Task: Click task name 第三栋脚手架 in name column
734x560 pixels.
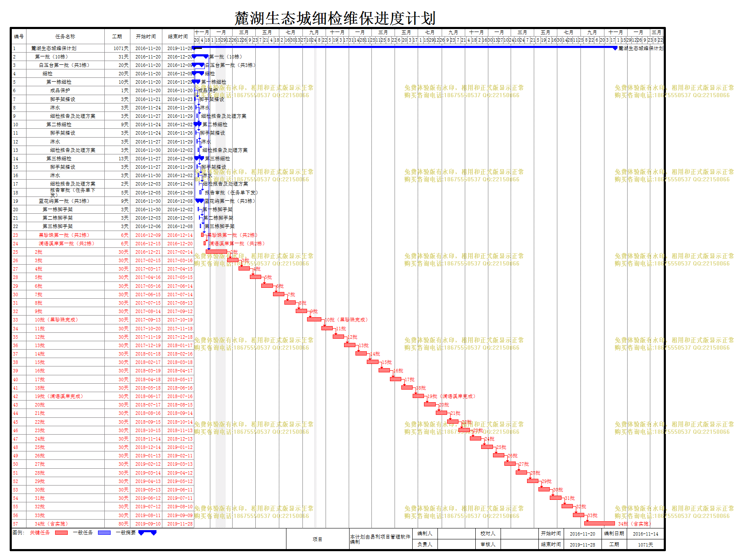Action: point(58,226)
